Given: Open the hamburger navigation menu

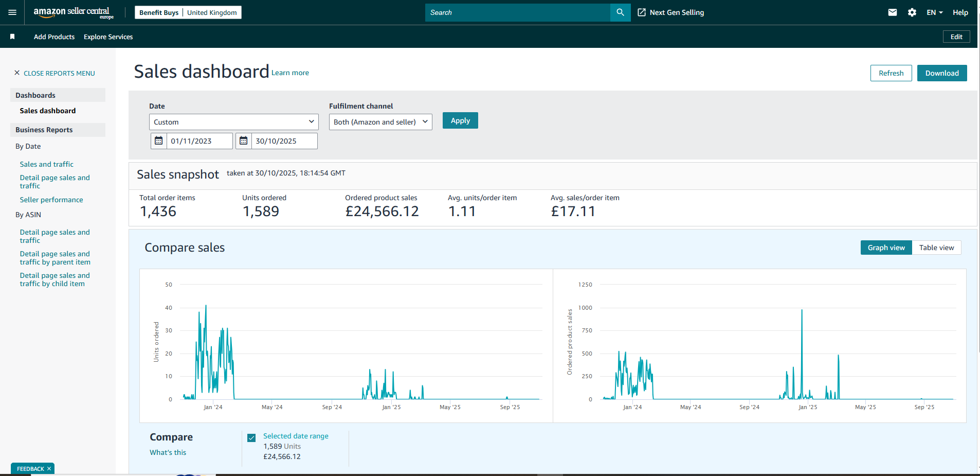Looking at the screenshot, I should 12,12.
